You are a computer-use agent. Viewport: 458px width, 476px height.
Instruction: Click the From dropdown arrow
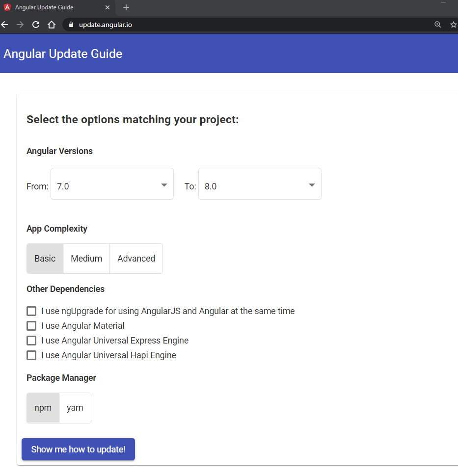(x=164, y=185)
